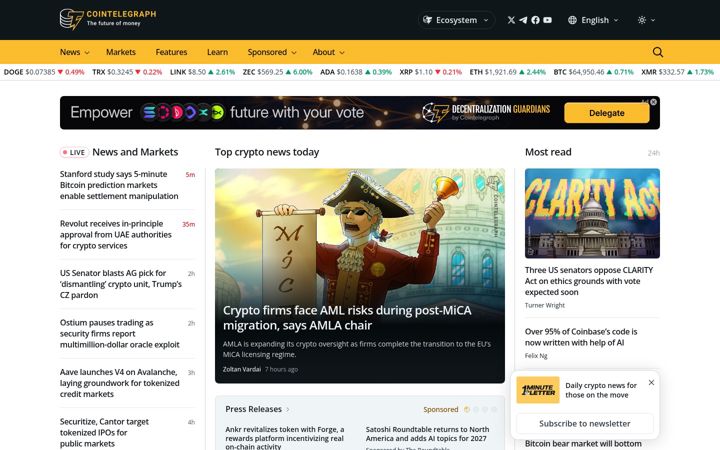Open Three US senators oppose CLARITY article
This screenshot has width=720, height=450.
(589, 281)
